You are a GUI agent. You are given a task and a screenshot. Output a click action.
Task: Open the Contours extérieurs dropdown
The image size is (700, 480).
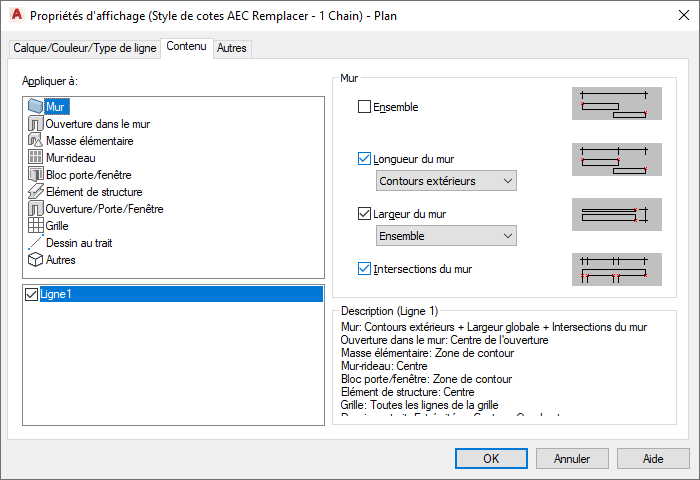point(446,181)
